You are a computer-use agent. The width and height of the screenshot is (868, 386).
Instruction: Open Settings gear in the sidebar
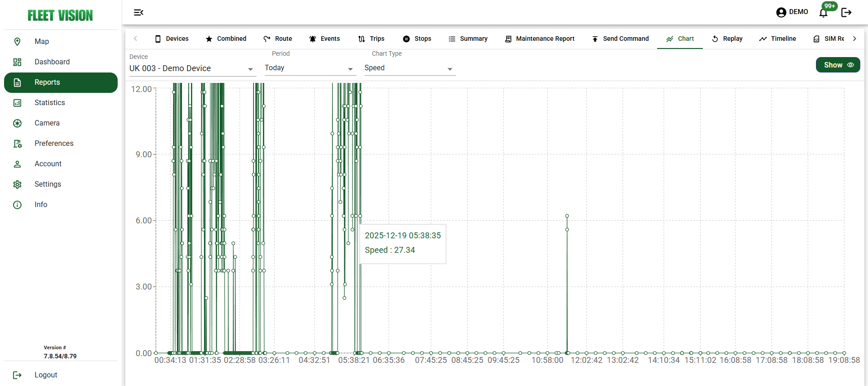point(48,184)
